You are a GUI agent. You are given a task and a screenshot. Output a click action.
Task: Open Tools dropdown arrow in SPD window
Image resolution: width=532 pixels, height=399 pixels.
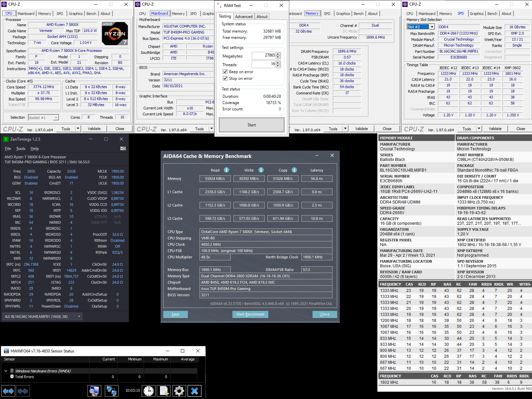[x=479, y=129]
